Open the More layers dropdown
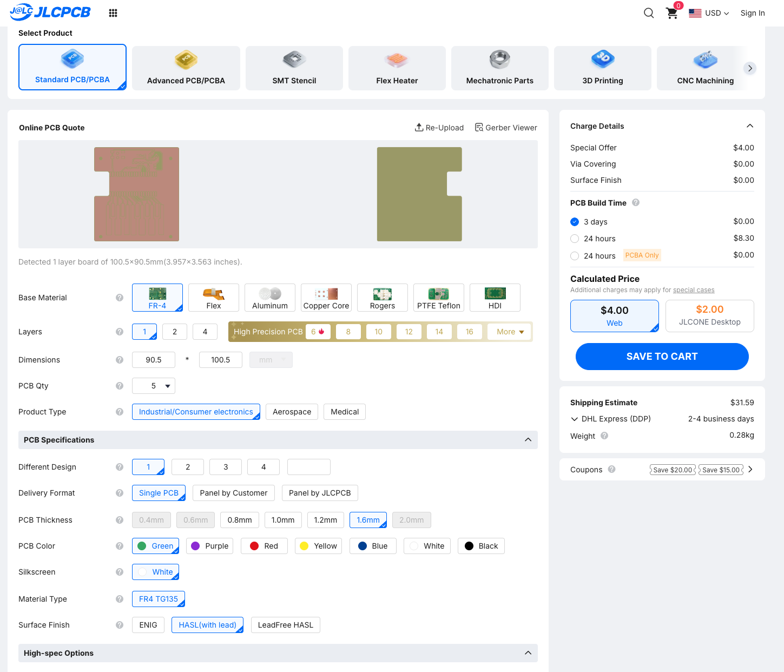Image resolution: width=784 pixels, height=672 pixels. pyautogui.click(x=510, y=332)
